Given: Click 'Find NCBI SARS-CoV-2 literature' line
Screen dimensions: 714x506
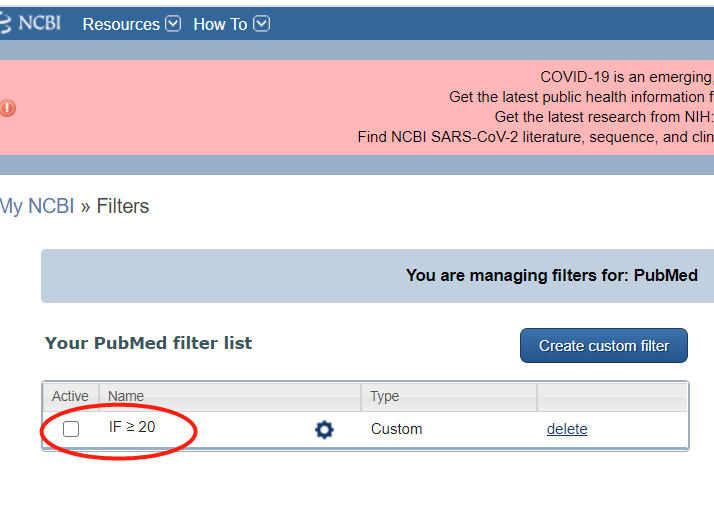Looking at the screenshot, I should coord(536,137).
